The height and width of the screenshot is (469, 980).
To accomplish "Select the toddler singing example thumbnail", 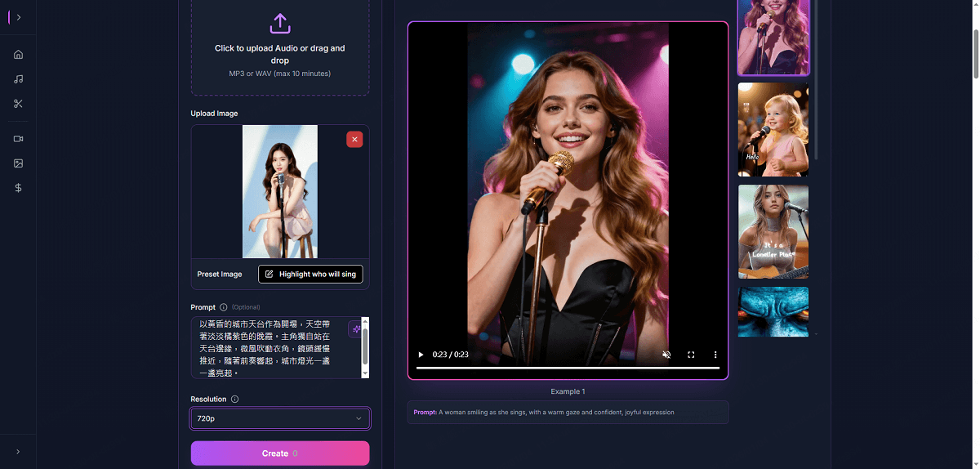I will click(x=773, y=129).
